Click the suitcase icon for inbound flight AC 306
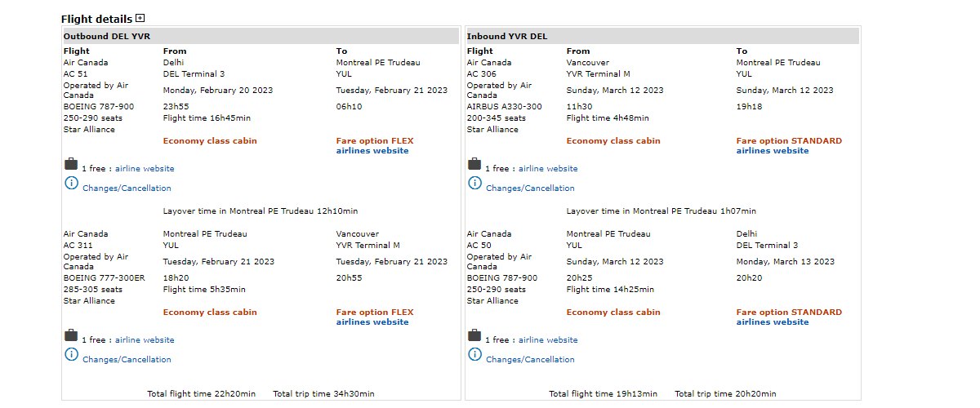980x408 pixels. tap(474, 165)
